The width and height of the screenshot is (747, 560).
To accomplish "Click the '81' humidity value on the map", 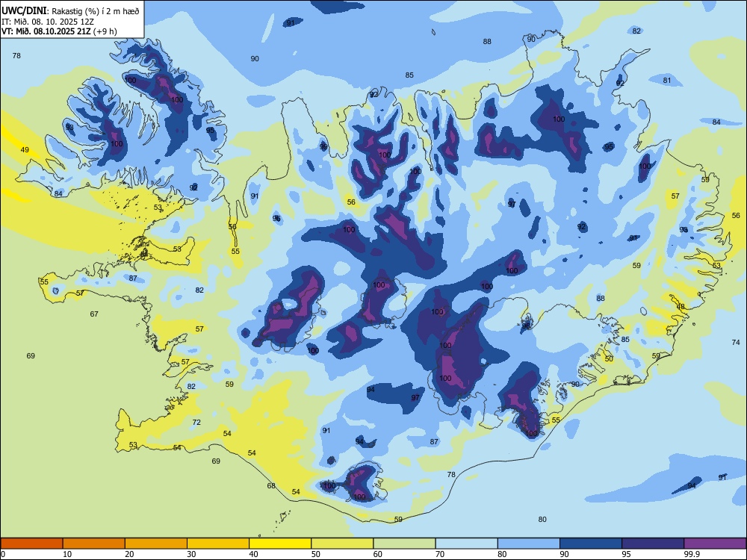I will click(x=667, y=81).
